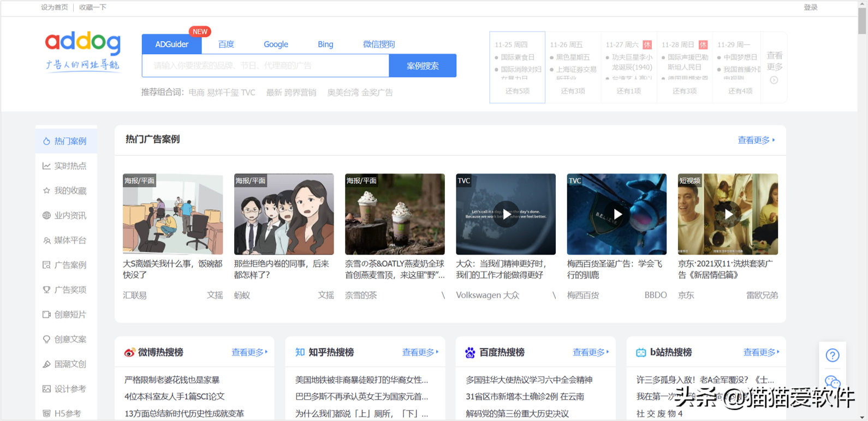This screenshot has height=421, width=868.
Task: Open 查看更多 for 微博热搜榜
Action: pos(249,352)
